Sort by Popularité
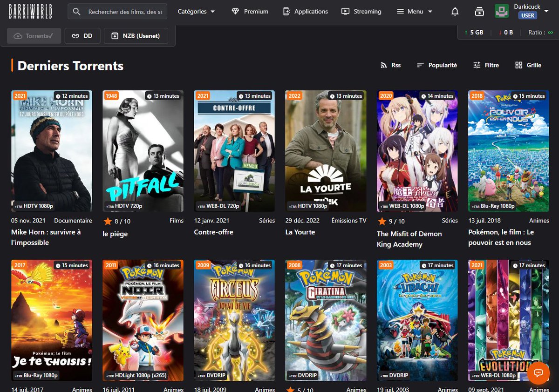 (x=436, y=65)
